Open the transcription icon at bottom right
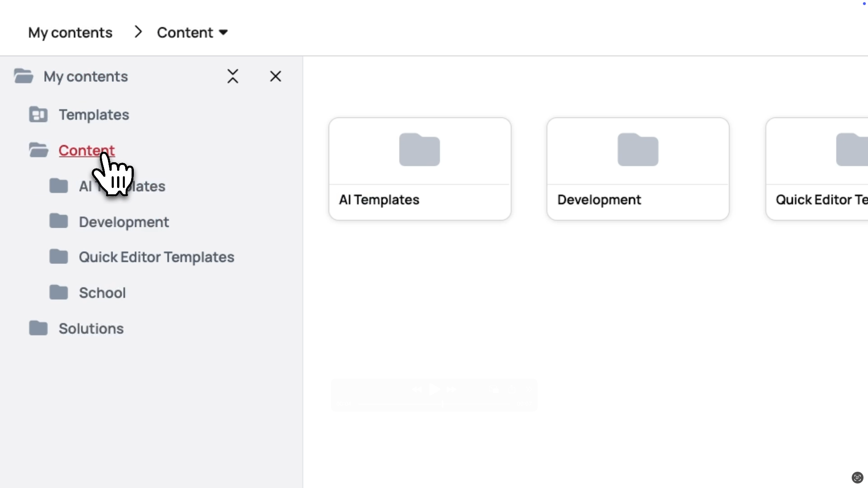 click(x=857, y=478)
